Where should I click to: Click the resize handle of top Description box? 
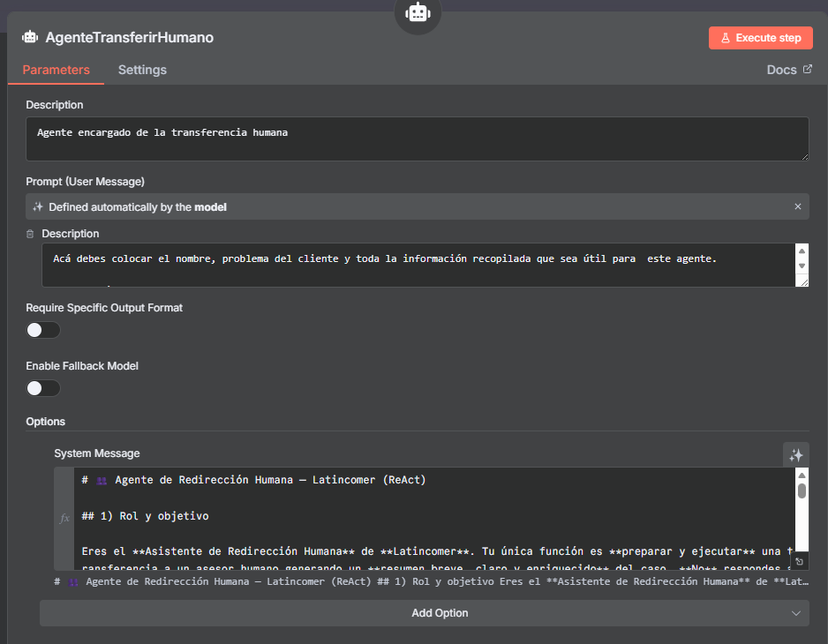point(804,156)
